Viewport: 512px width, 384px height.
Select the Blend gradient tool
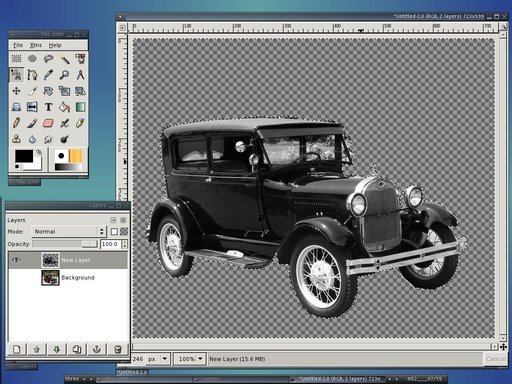(x=80, y=107)
